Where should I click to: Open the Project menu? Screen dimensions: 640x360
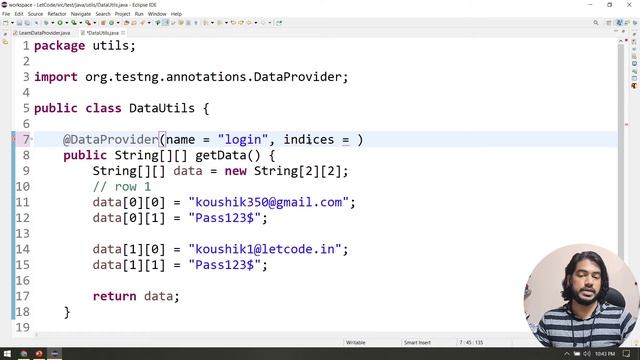point(122,14)
